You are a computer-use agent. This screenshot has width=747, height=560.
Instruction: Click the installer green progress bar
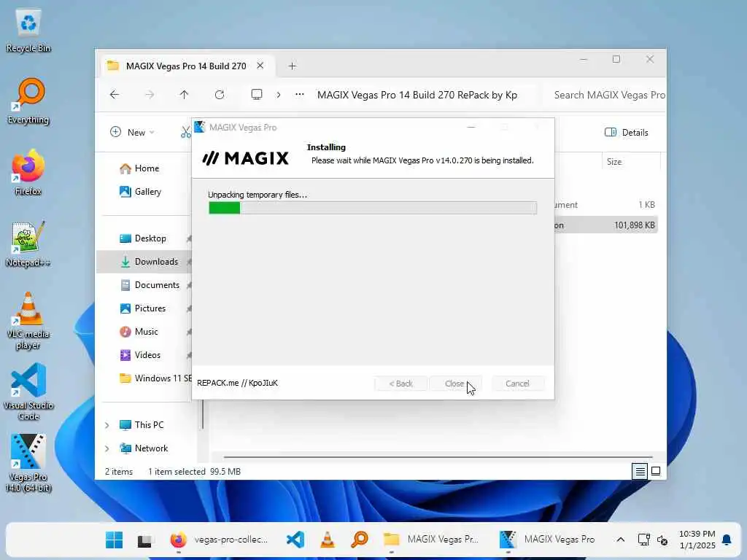[373, 208]
